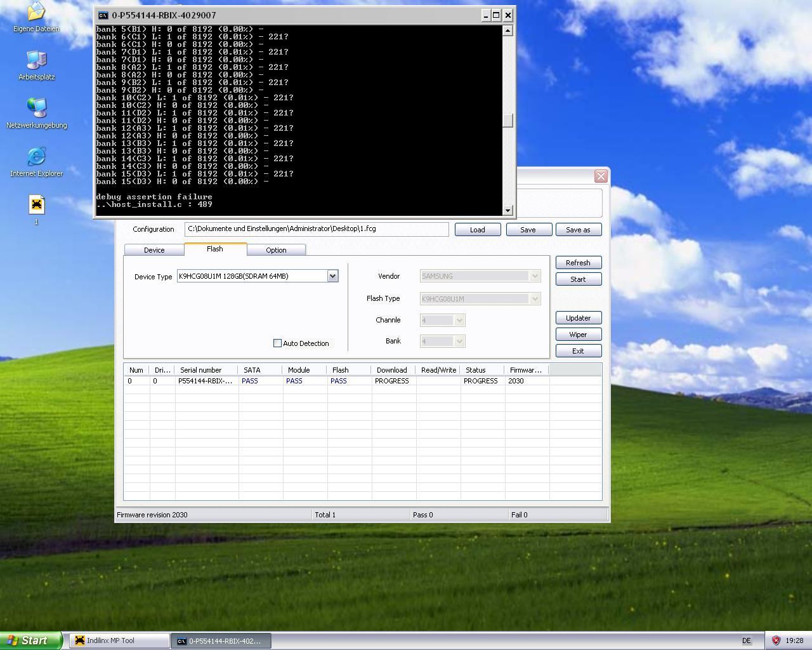Open the Bank dropdown
812x650 pixels.
pos(460,341)
